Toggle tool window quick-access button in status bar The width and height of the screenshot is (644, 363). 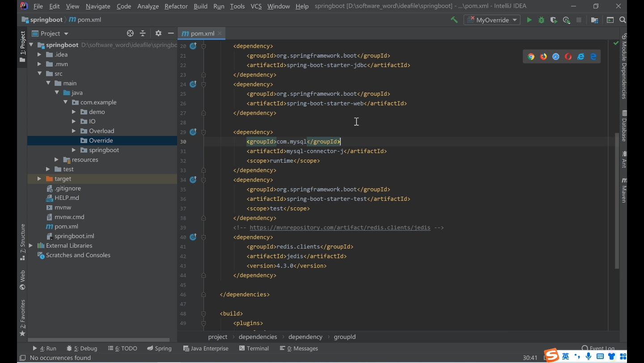[x=22, y=358]
